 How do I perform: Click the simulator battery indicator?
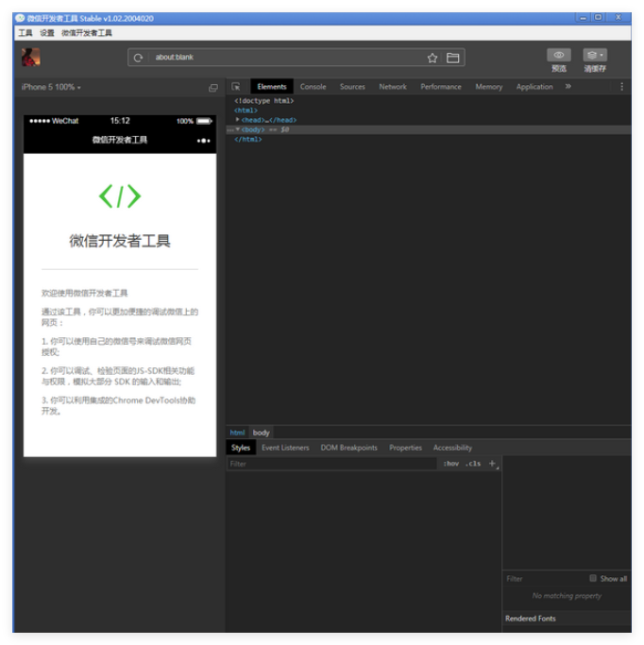(204, 121)
